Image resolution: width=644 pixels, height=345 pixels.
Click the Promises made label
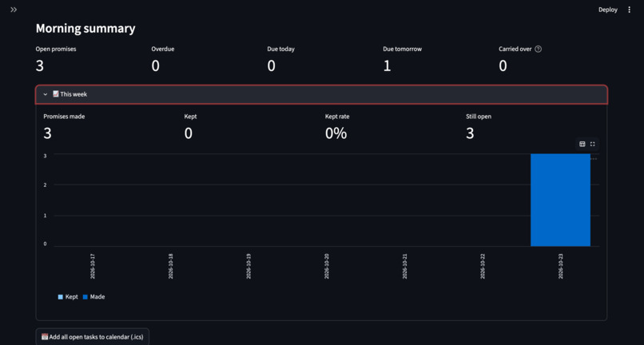64,117
